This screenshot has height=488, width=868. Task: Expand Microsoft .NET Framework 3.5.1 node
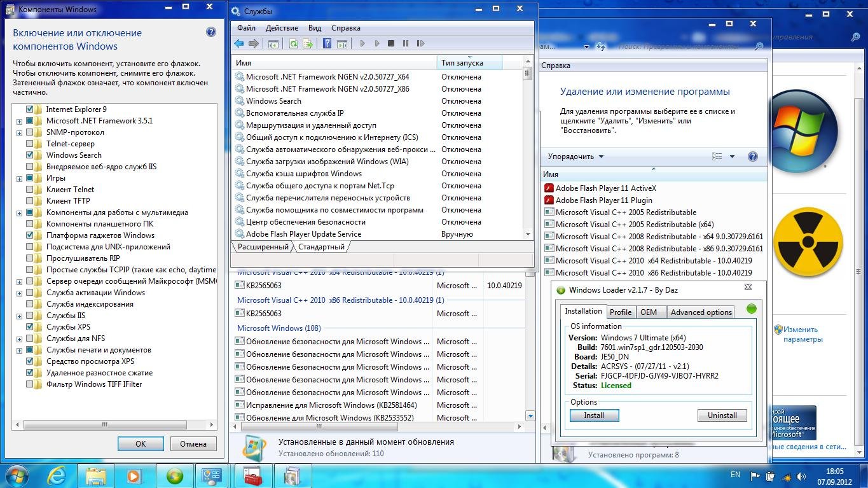pos(20,121)
